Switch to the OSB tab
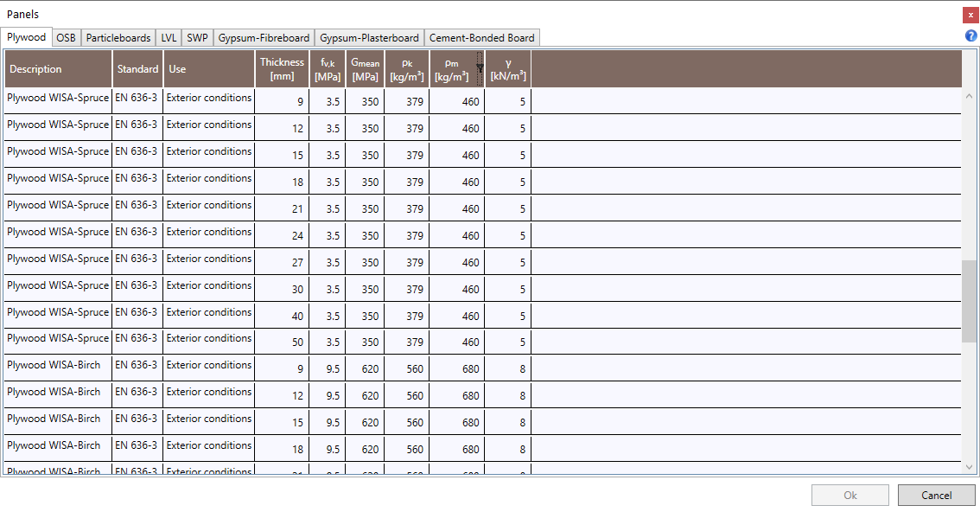Screen dimensions: 980x512 click(66, 37)
